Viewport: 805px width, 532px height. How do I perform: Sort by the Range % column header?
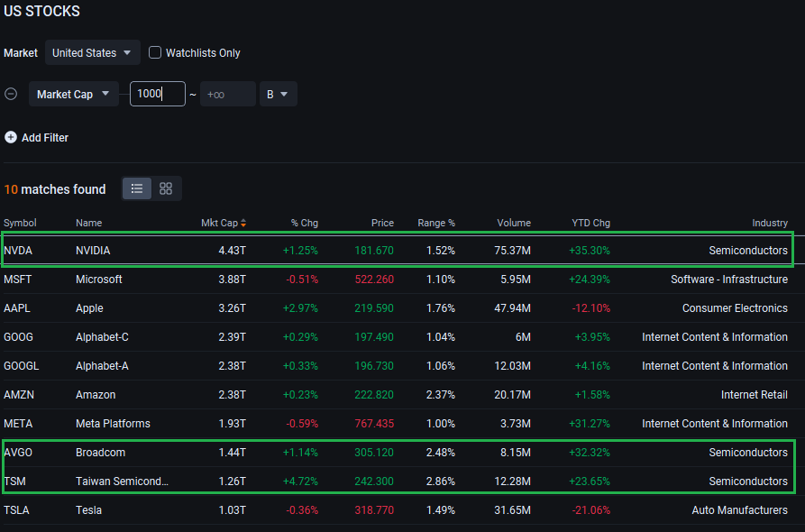(x=436, y=223)
